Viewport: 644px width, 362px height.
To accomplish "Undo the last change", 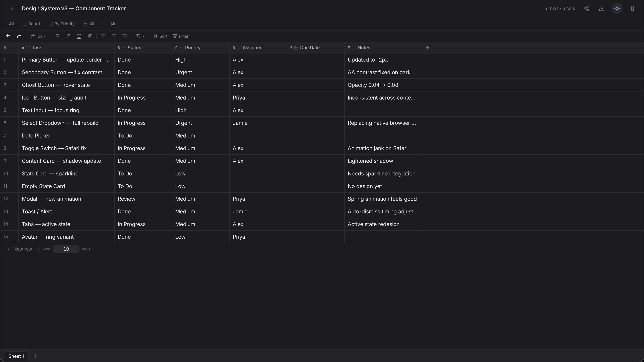I will click(8, 36).
